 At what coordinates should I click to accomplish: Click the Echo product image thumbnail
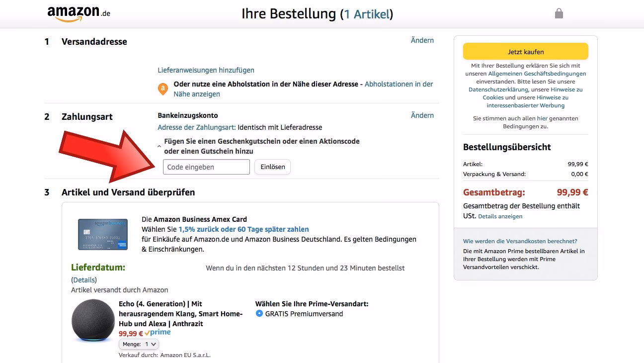92,320
